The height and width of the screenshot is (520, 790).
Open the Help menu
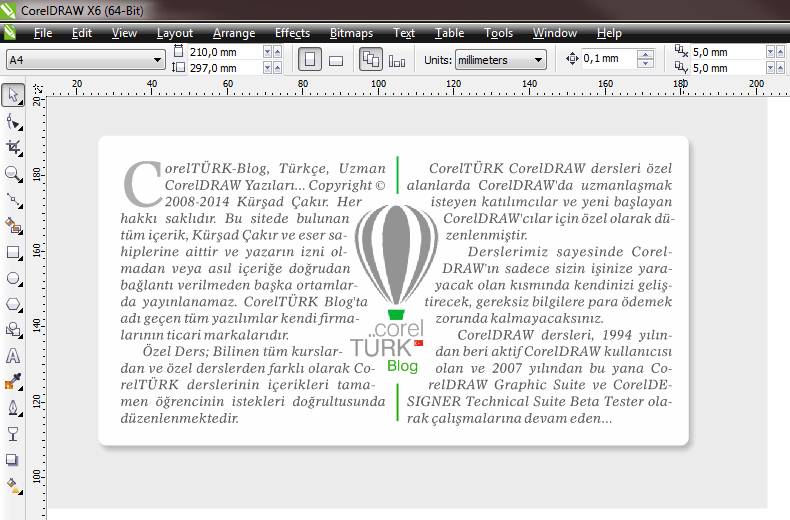pos(609,33)
